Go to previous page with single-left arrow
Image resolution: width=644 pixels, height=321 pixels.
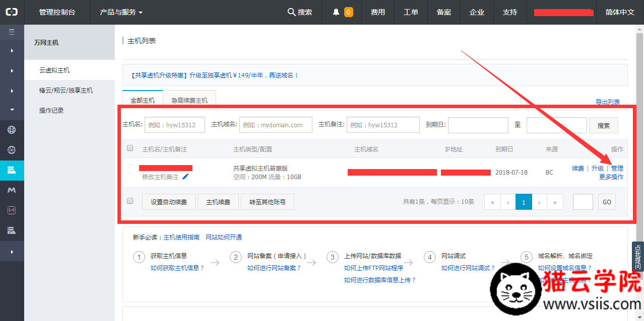click(x=508, y=202)
